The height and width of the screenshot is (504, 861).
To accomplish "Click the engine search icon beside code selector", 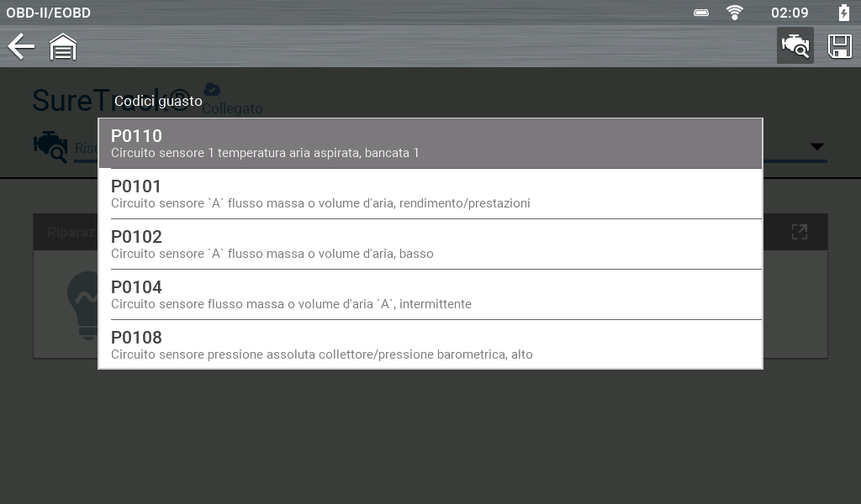I will coord(50,146).
